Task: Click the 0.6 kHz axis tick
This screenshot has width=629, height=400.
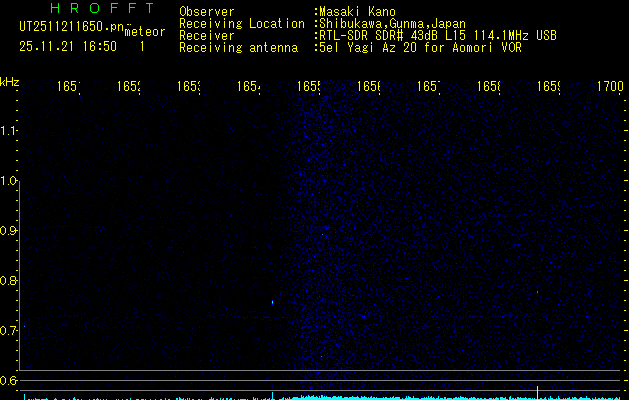Action: coord(8,380)
